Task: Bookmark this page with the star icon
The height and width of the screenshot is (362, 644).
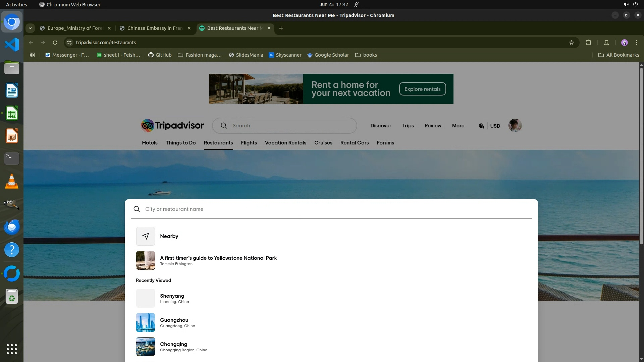Action: [572, 43]
